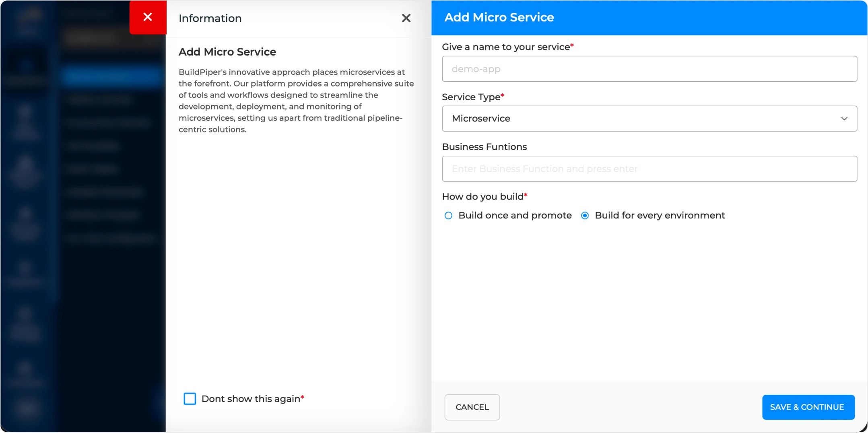
Task: Open the Service Type dropdown
Action: click(x=649, y=119)
